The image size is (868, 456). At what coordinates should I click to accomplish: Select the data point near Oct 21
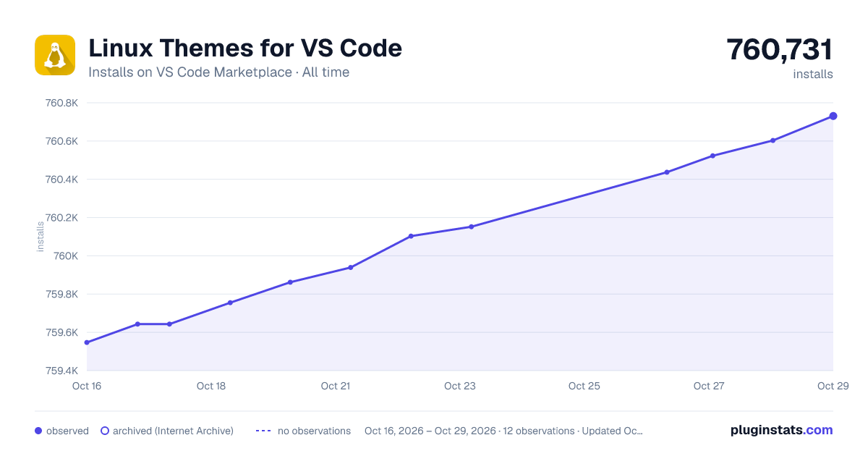coord(351,267)
